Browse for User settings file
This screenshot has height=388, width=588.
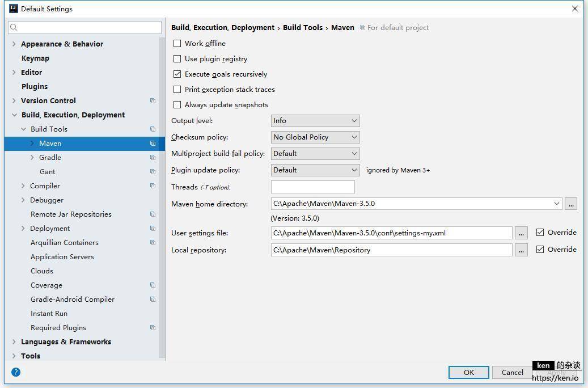[521, 233]
